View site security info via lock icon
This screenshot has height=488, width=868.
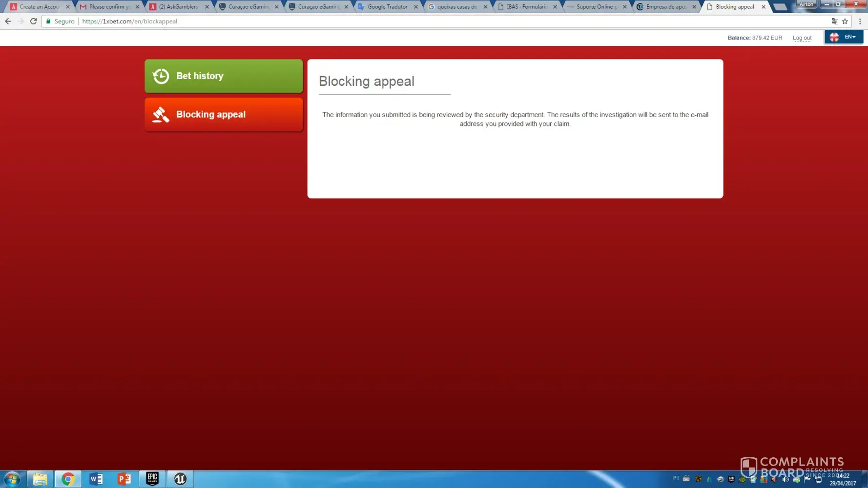tap(48, 21)
